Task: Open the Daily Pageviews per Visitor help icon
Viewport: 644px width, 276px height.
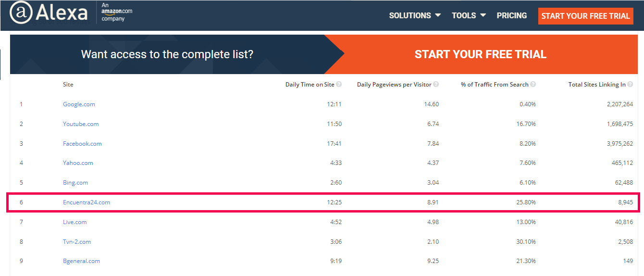Action: point(436,85)
